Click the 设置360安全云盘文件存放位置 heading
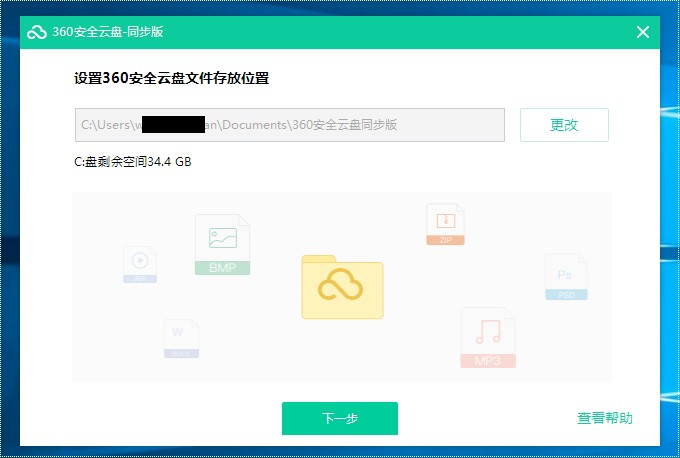 pyautogui.click(x=171, y=78)
